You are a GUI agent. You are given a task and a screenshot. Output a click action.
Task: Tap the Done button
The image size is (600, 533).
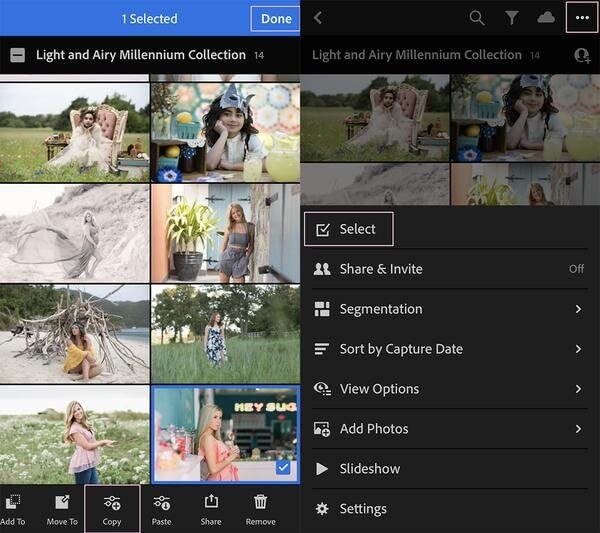point(276,19)
